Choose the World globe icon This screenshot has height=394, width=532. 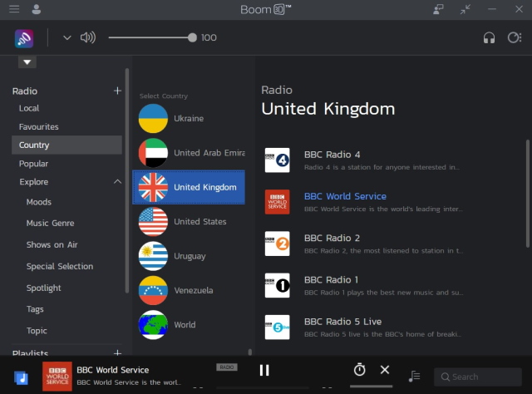coord(153,325)
